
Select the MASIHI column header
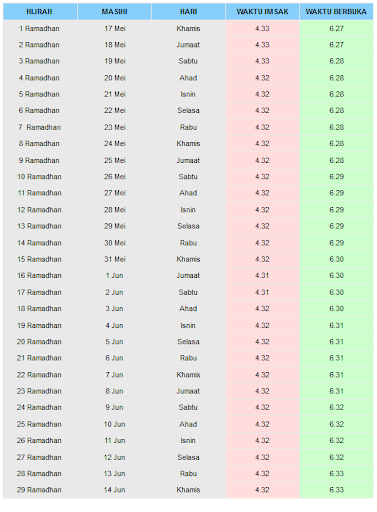pyautogui.click(x=114, y=12)
